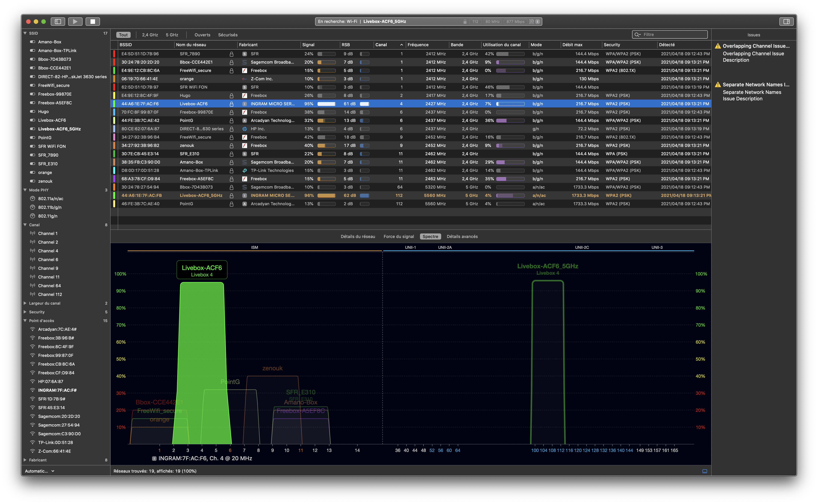818x504 pixels.
Task: Click the Channel 112 antenna icon
Action: (33, 294)
